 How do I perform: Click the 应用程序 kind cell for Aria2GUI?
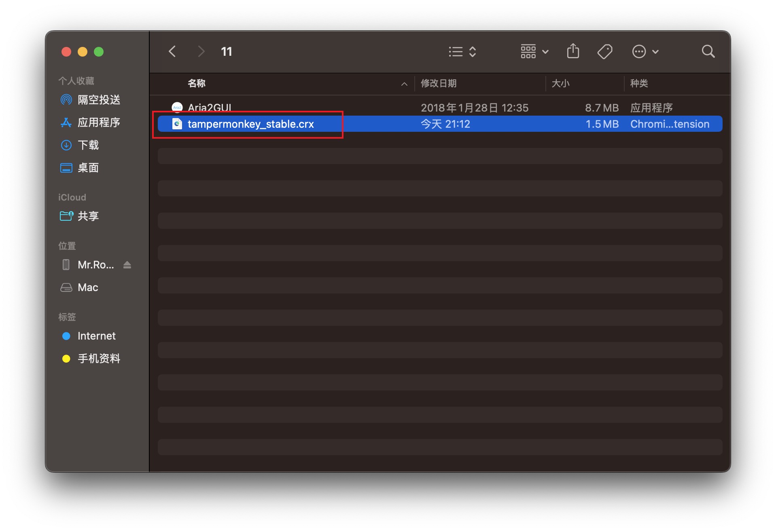[x=651, y=108]
